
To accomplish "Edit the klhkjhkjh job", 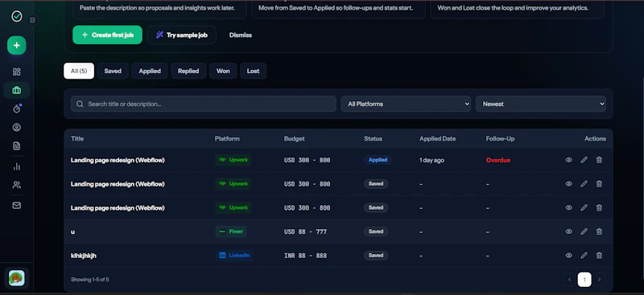I will [x=584, y=255].
